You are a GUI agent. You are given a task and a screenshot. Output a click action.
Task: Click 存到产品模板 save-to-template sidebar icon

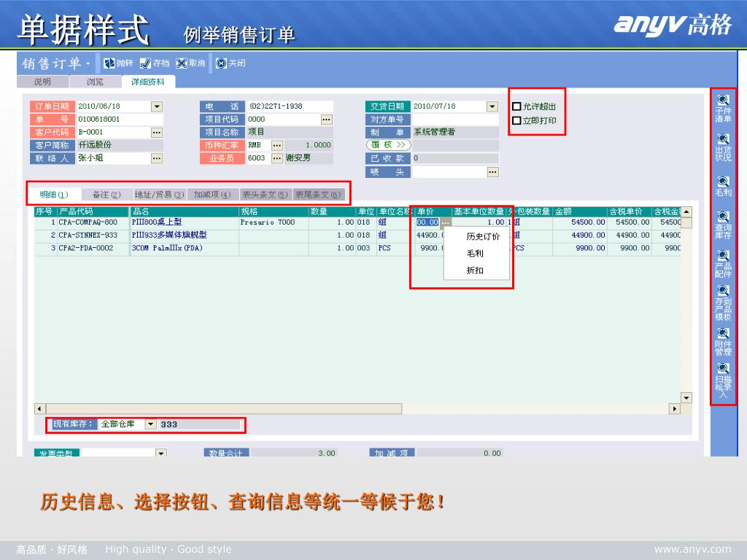[x=723, y=303]
